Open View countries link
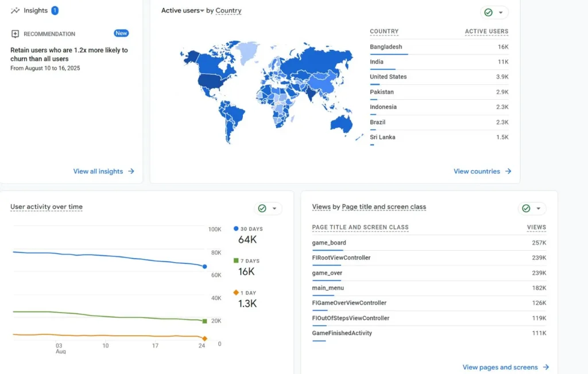 [482, 172]
